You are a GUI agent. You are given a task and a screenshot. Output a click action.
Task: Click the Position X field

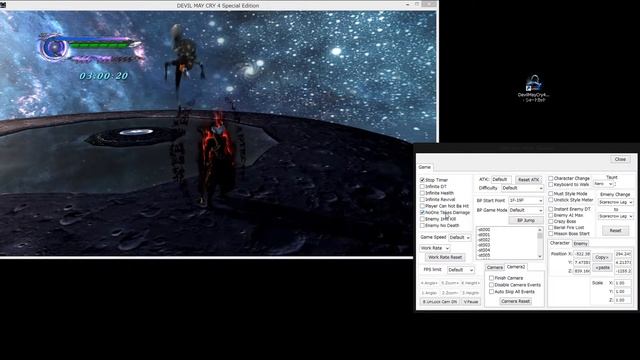click(582, 254)
